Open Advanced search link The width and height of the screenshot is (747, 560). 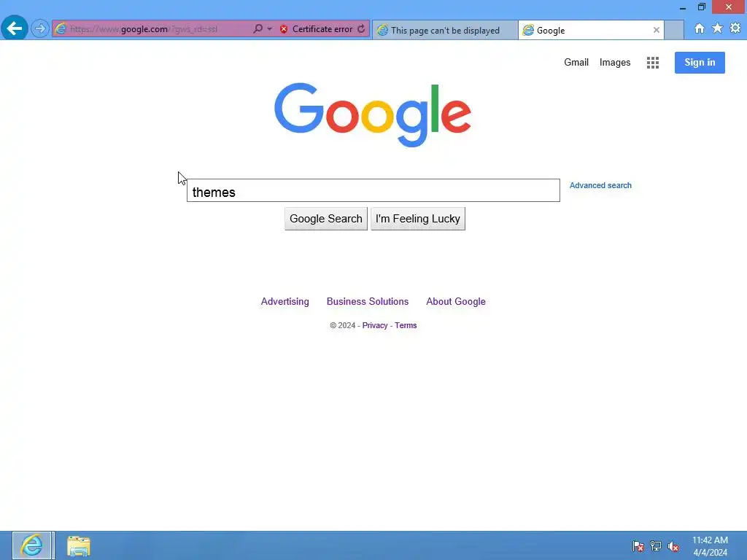(600, 185)
